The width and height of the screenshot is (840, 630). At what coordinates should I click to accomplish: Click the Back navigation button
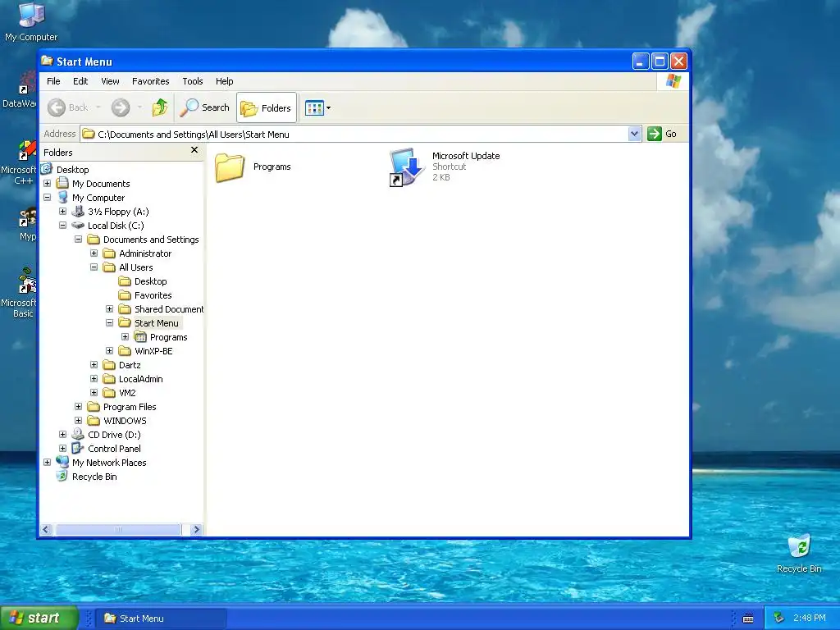(68, 107)
